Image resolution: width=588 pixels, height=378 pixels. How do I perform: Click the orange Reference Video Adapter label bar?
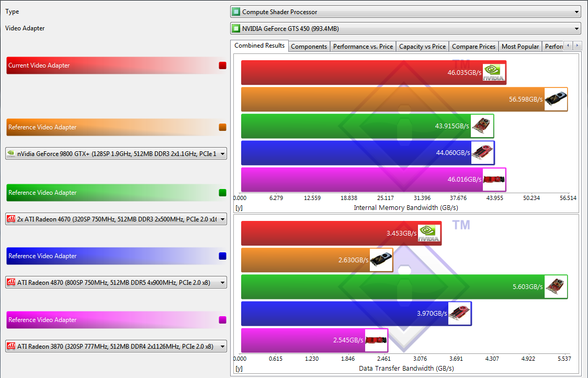tap(116, 127)
